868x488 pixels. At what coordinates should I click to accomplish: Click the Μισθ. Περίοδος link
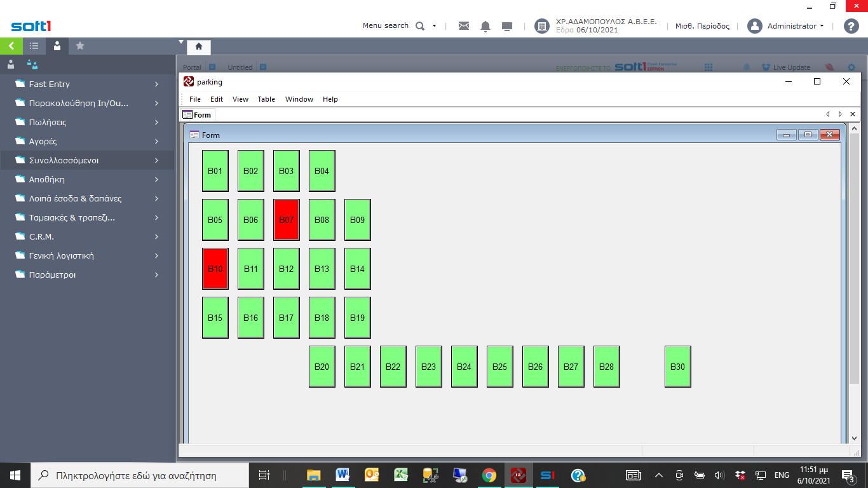(x=702, y=26)
